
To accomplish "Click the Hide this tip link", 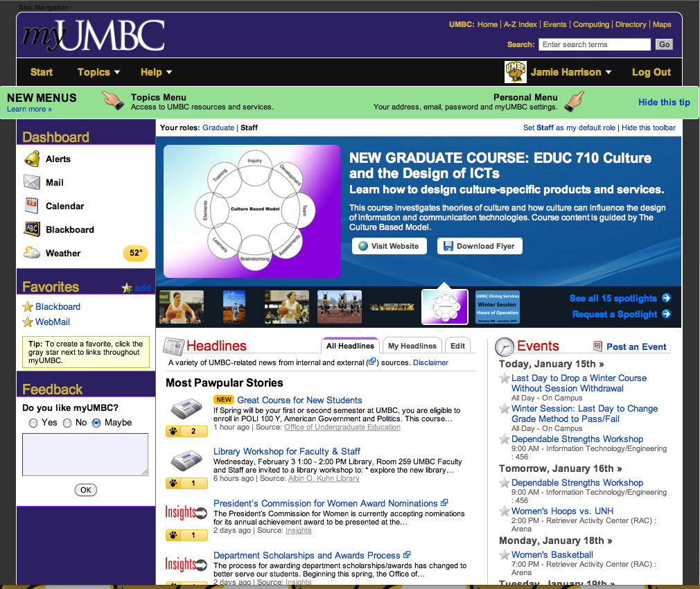I will click(x=664, y=102).
